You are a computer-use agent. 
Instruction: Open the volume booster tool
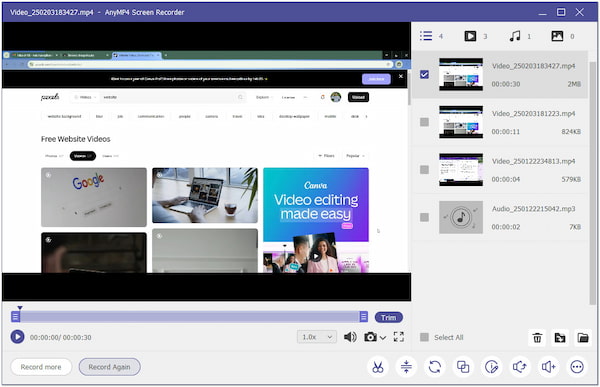(x=548, y=367)
